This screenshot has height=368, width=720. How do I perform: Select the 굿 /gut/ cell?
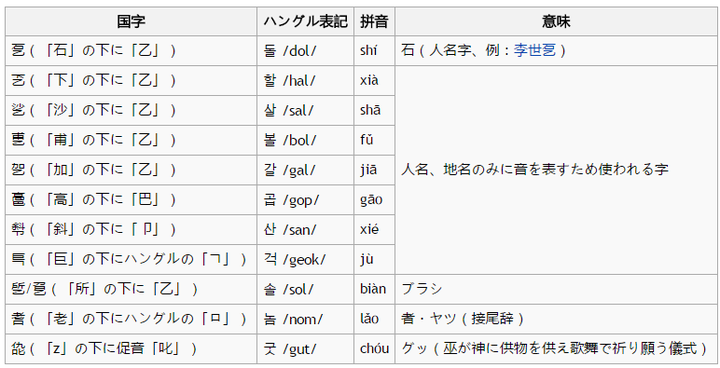pos(305,349)
